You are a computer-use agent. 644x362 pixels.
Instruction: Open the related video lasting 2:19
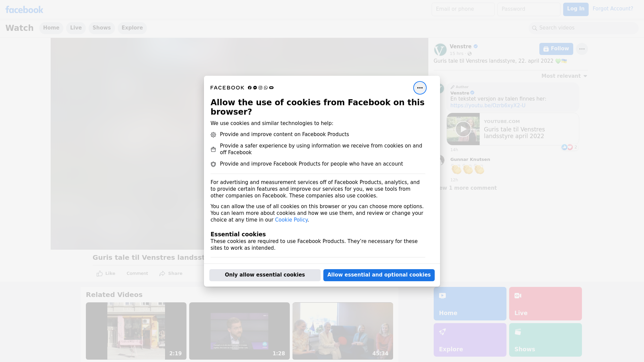tap(136, 331)
